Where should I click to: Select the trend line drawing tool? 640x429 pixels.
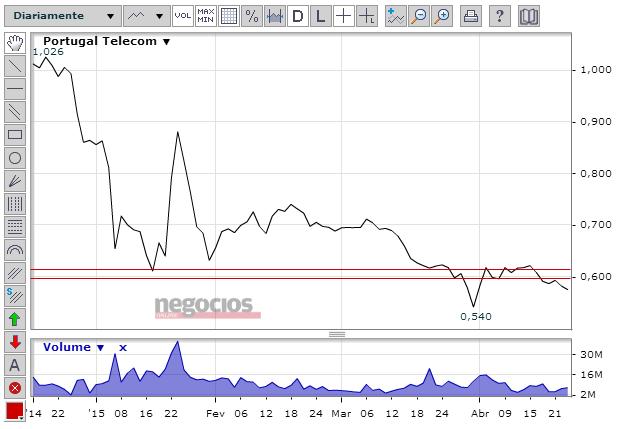coord(15,66)
